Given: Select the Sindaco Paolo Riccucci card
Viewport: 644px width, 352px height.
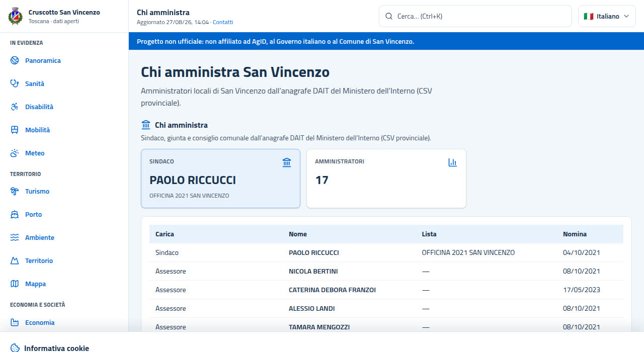Looking at the screenshot, I should coord(220,179).
